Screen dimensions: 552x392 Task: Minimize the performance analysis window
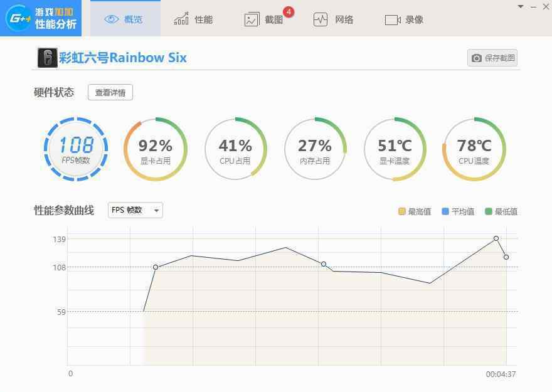pos(534,7)
